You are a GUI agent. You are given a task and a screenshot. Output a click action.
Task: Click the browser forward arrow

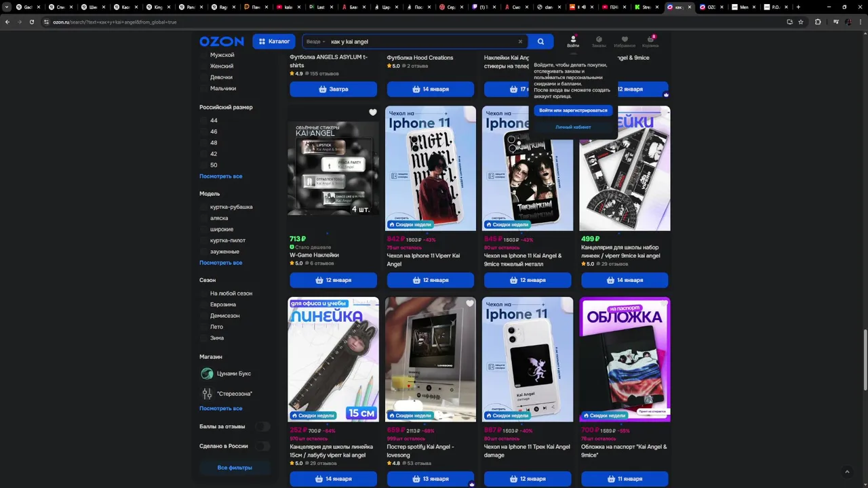tap(20, 22)
